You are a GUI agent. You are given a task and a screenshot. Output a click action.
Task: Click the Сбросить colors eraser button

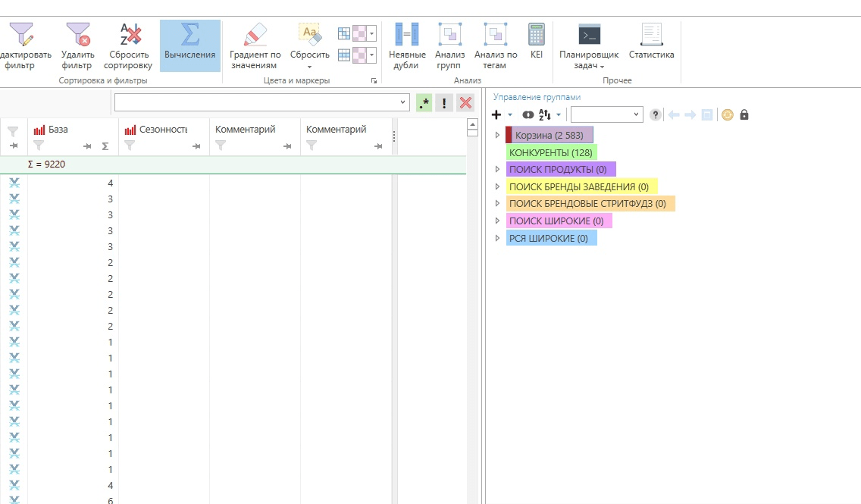point(310,40)
